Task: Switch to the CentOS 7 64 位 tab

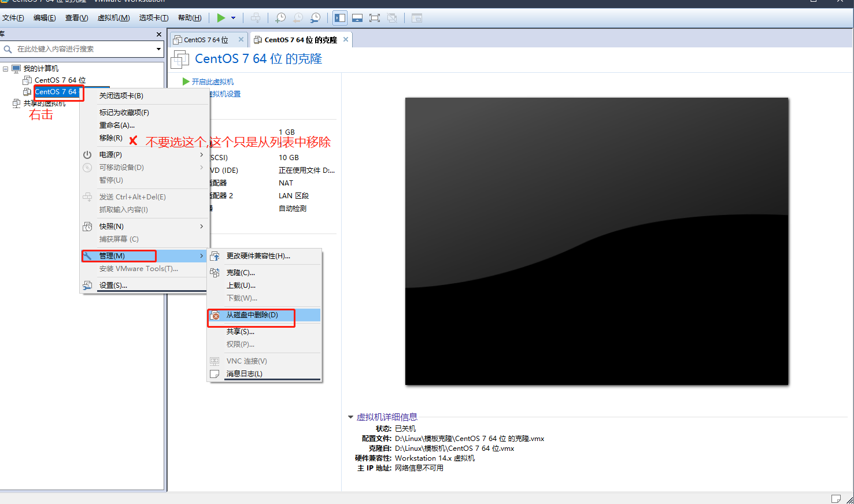Action: [206, 40]
